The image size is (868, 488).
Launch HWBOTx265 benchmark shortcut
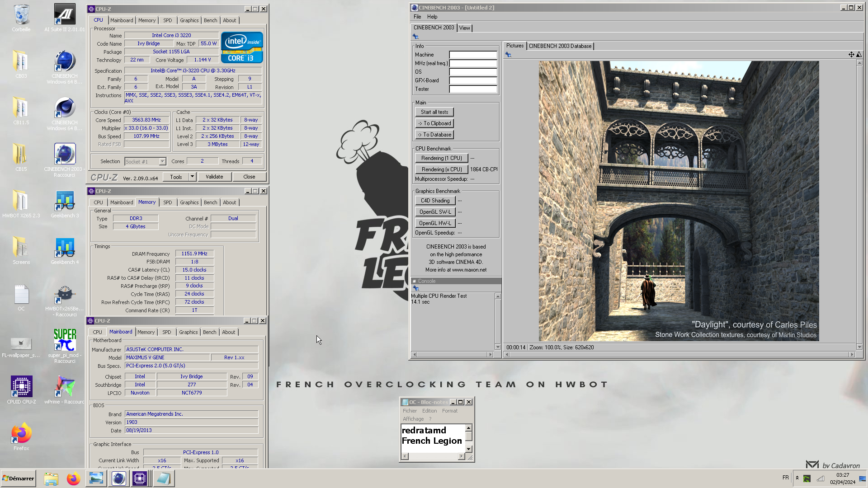[65, 300]
